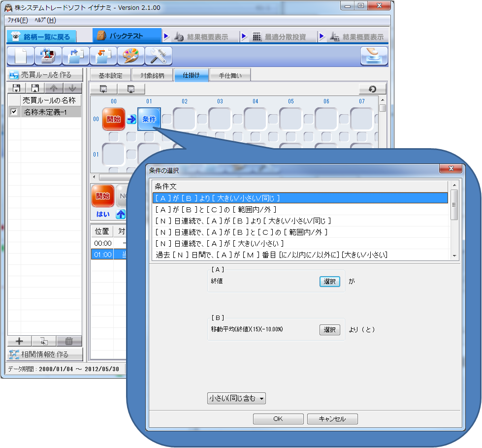This screenshot has height=448, width=482.
Task: Select the 名称未定義-1 rule row
Action: [45, 112]
